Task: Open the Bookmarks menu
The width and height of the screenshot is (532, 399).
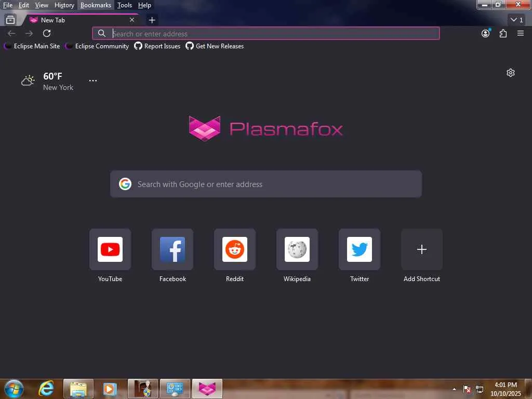Action: point(96,5)
